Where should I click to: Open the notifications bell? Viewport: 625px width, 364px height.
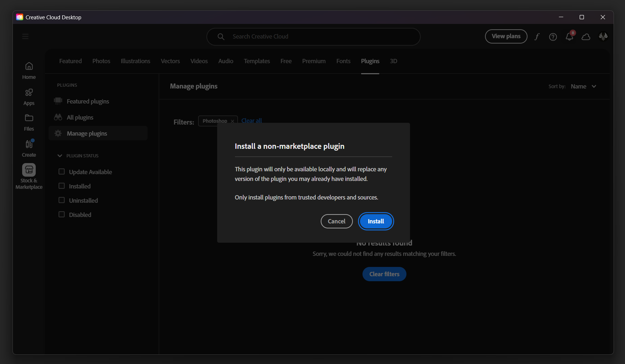coord(570,36)
